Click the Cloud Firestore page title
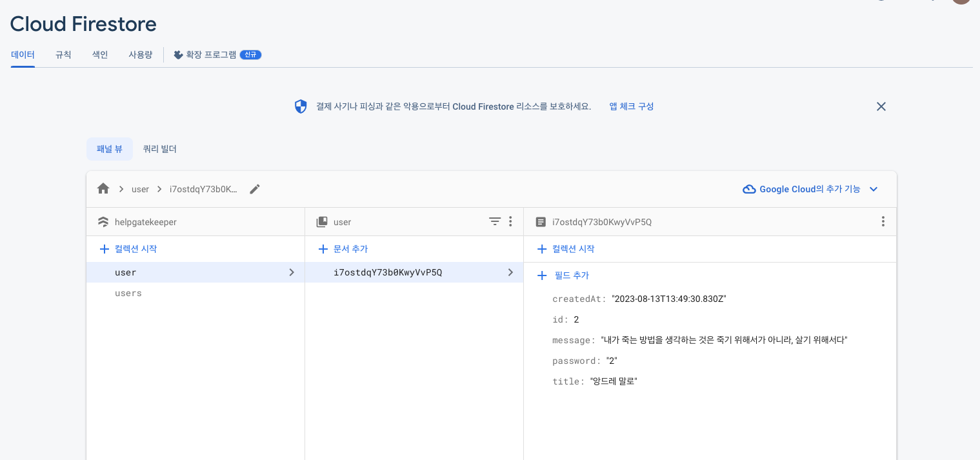 pyautogui.click(x=83, y=24)
